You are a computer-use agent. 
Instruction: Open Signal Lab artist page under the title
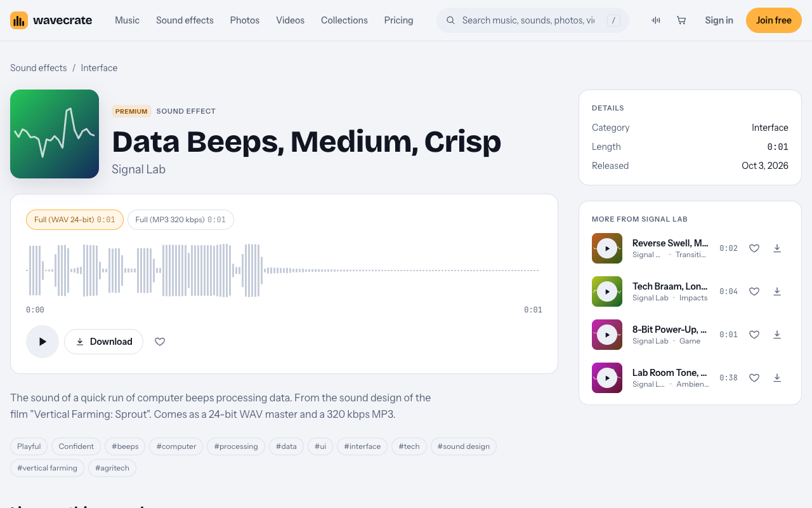coord(138,170)
